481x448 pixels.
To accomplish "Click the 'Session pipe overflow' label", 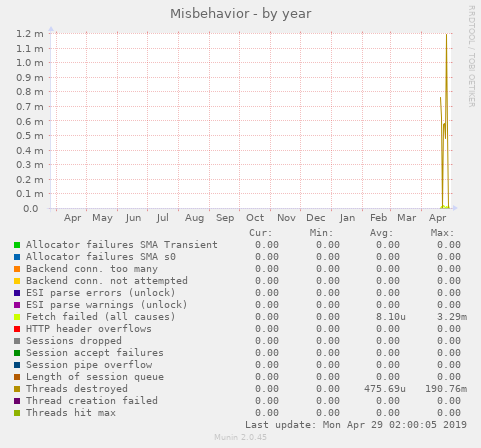I will point(89,365).
